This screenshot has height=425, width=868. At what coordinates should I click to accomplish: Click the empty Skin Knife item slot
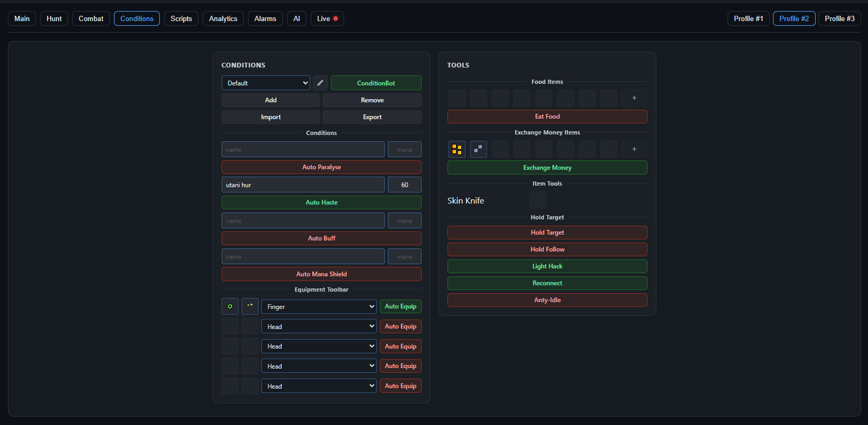click(x=538, y=200)
